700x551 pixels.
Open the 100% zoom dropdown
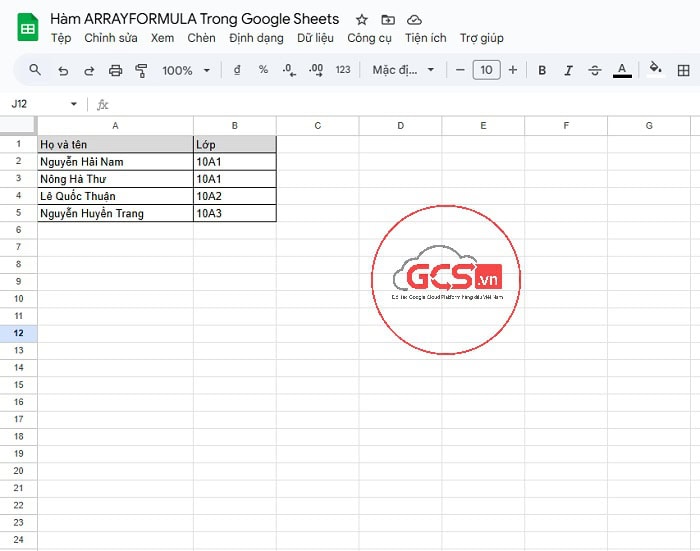coord(186,70)
